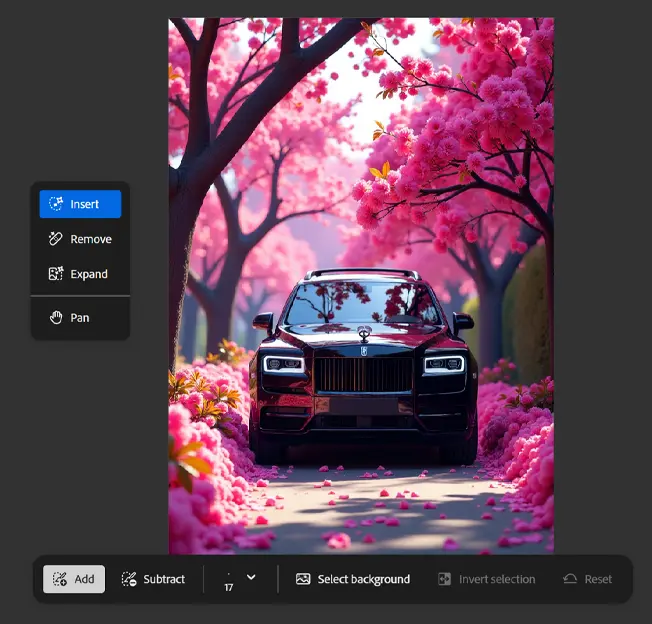Click the Pan hand icon

tap(56, 318)
